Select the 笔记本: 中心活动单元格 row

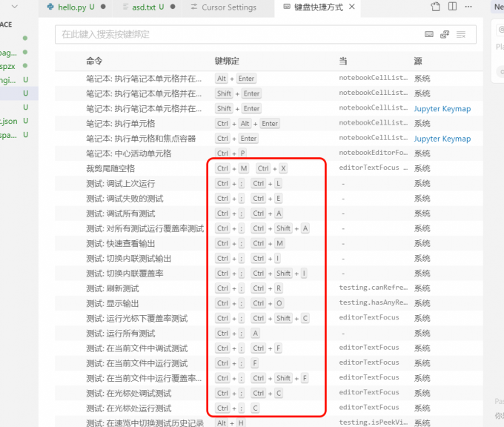[269, 153]
